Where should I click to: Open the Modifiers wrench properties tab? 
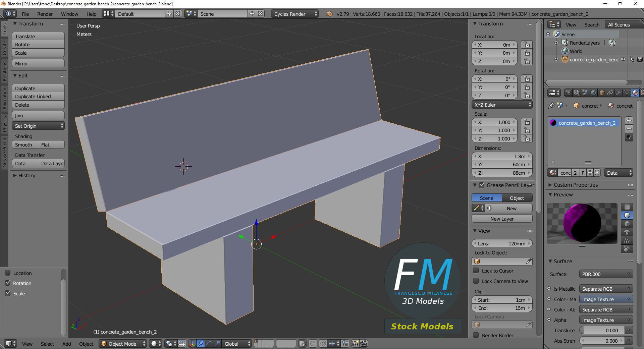point(618,93)
